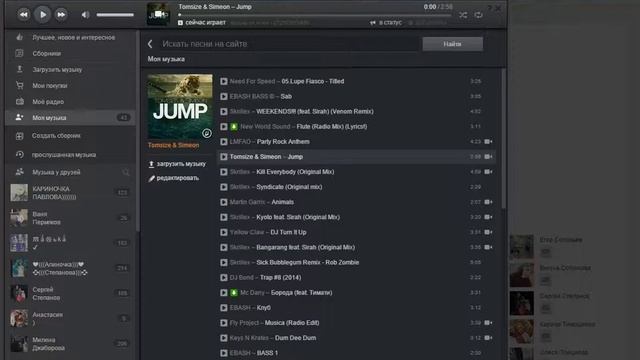
Task: Play Skrillex – Kyoto feat. Sirah
Action: tap(224, 217)
